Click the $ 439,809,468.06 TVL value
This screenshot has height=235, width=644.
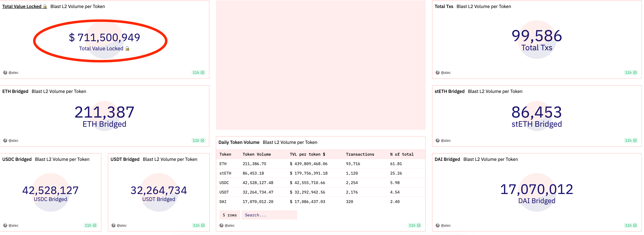tap(308, 164)
